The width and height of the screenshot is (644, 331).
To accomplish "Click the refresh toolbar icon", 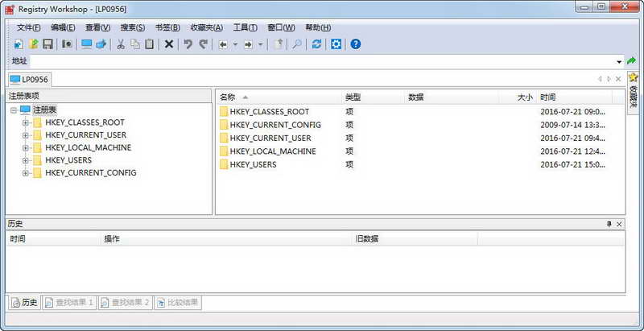I will pos(316,44).
